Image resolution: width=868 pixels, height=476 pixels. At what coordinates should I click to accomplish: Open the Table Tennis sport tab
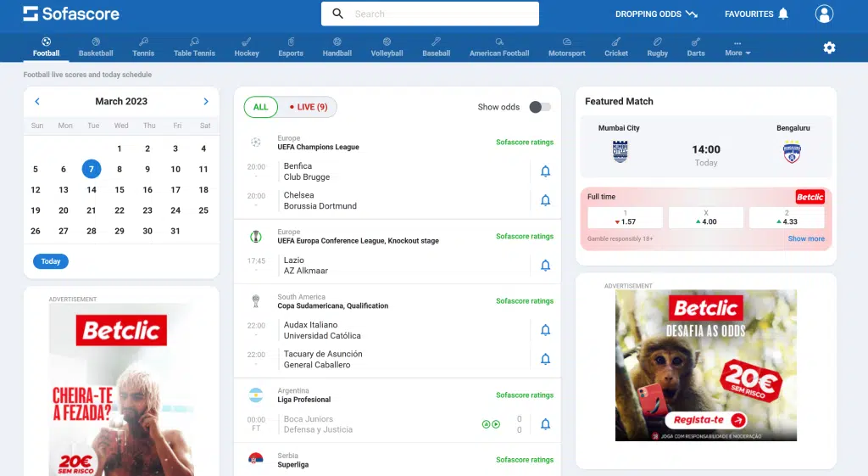point(194,48)
